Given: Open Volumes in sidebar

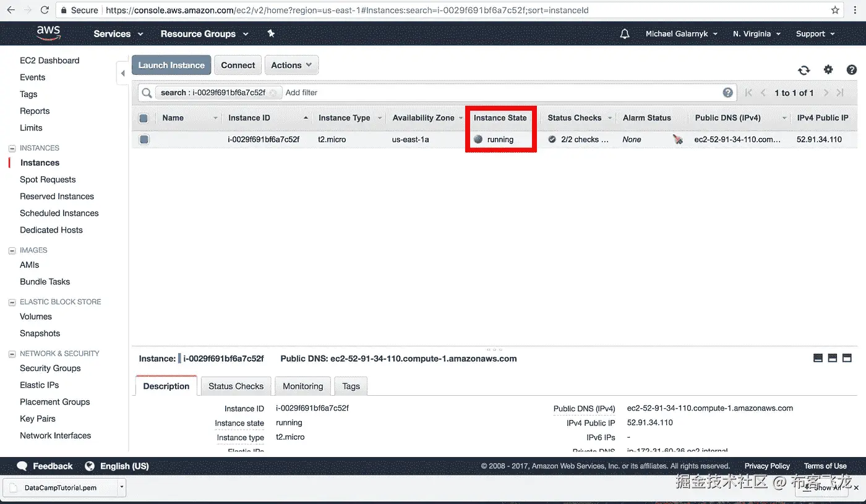Looking at the screenshot, I should [36, 316].
